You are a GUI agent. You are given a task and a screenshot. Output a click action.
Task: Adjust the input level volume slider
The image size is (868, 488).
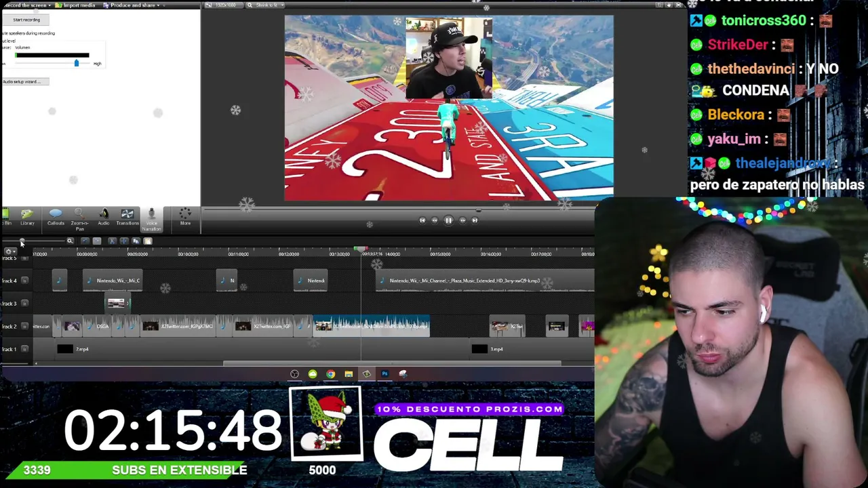click(x=76, y=63)
